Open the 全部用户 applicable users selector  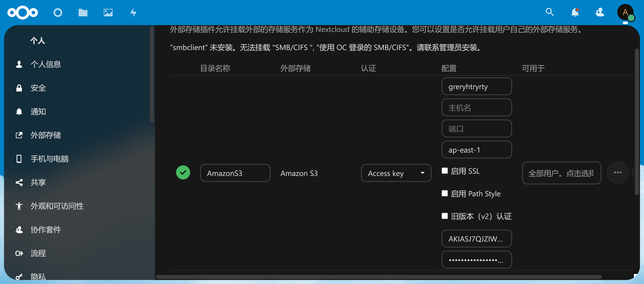coord(561,173)
